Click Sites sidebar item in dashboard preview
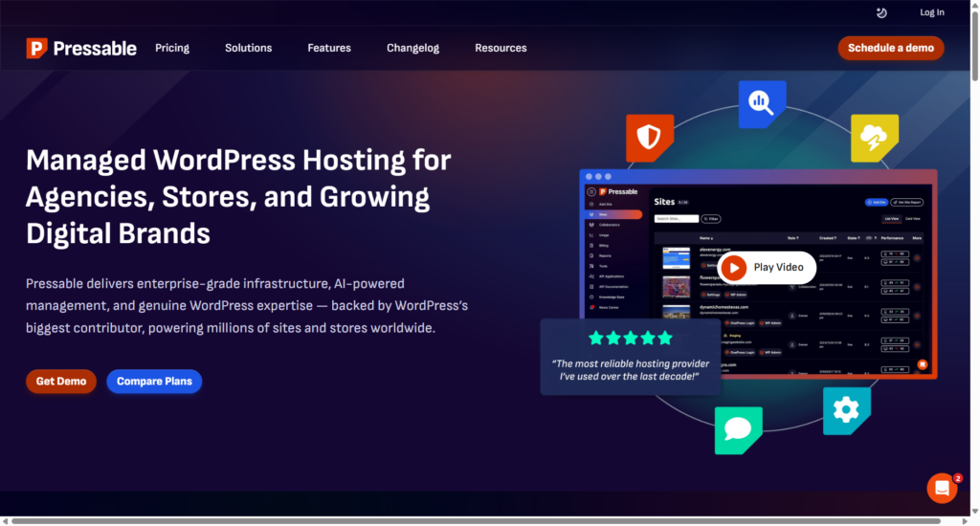Screen dimensions: 980x526 (613, 214)
